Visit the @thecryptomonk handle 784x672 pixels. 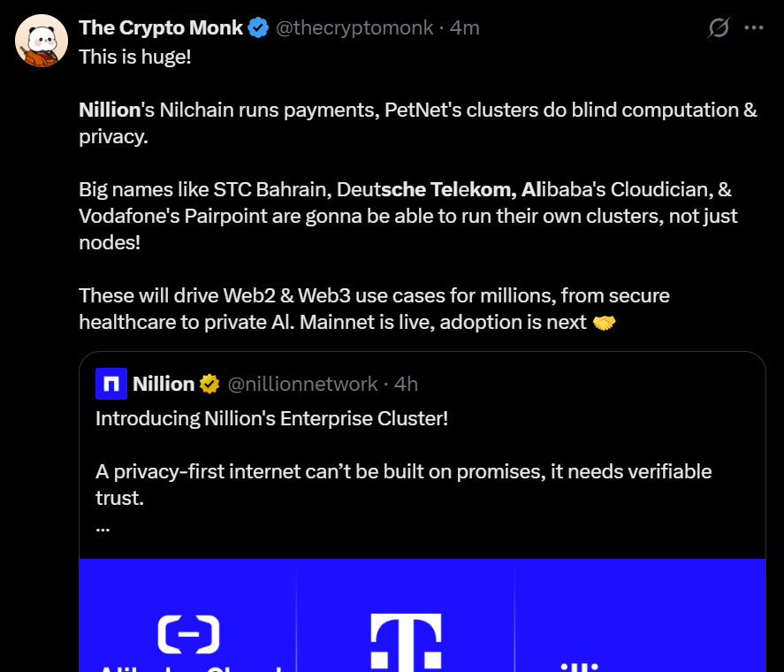pos(354,28)
